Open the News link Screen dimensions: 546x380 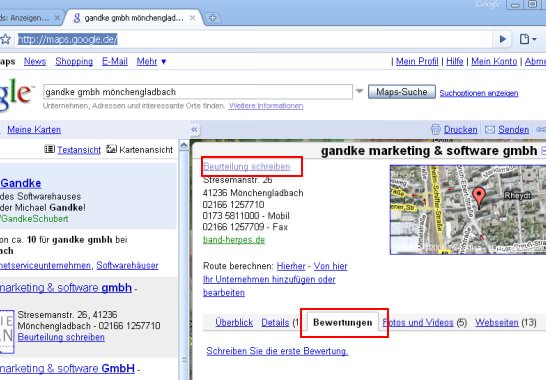35,61
